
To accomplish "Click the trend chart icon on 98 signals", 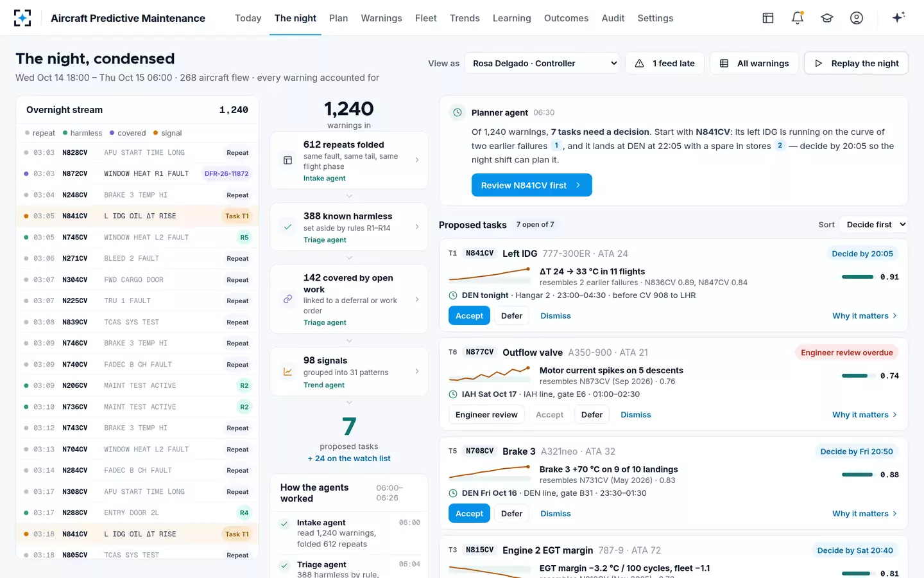I will coord(288,372).
